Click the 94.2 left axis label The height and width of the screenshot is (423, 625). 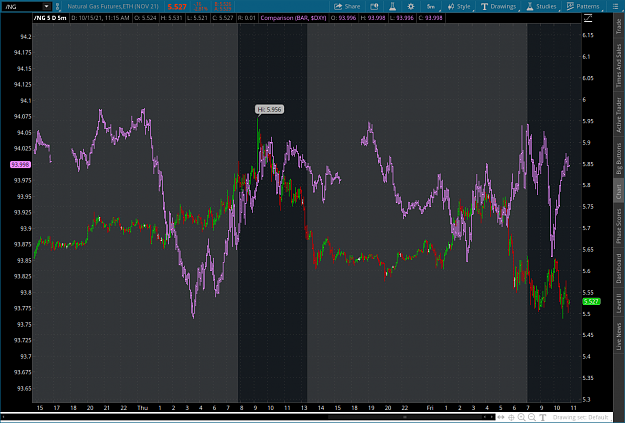pyautogui.click(x=26, y=37)
